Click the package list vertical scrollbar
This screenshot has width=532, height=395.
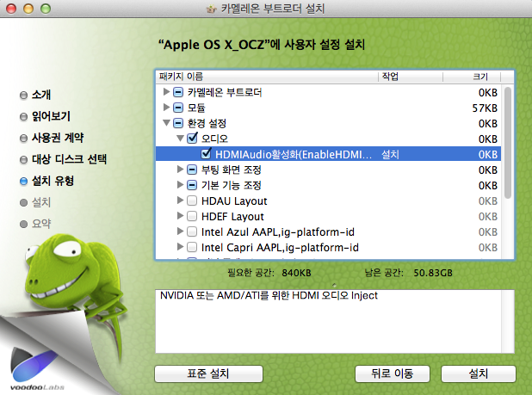pos(508,142)
